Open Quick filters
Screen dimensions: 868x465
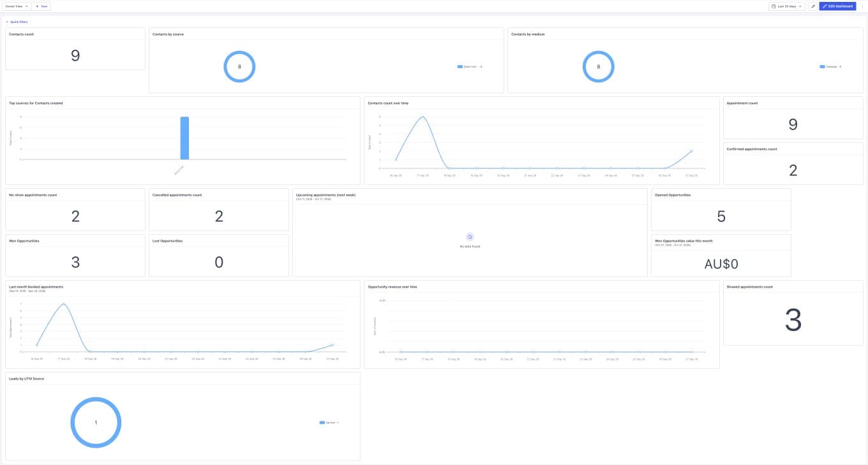pos(17,22)
